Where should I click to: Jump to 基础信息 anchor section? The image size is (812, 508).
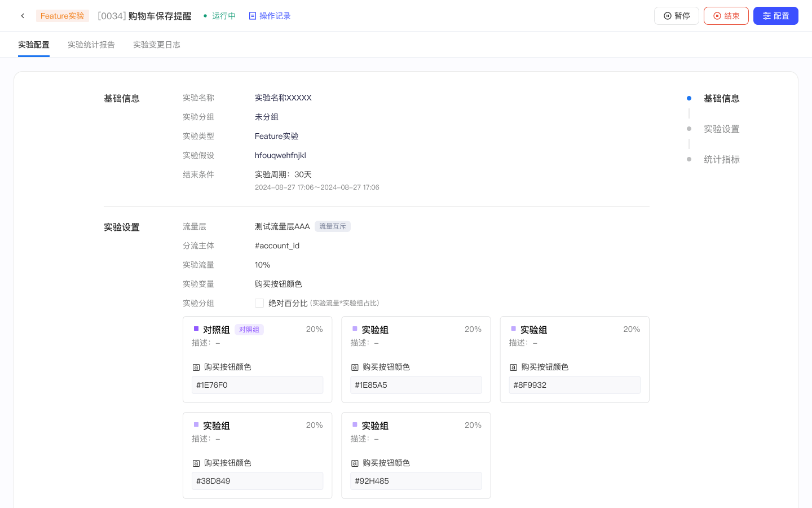point(722,98)
